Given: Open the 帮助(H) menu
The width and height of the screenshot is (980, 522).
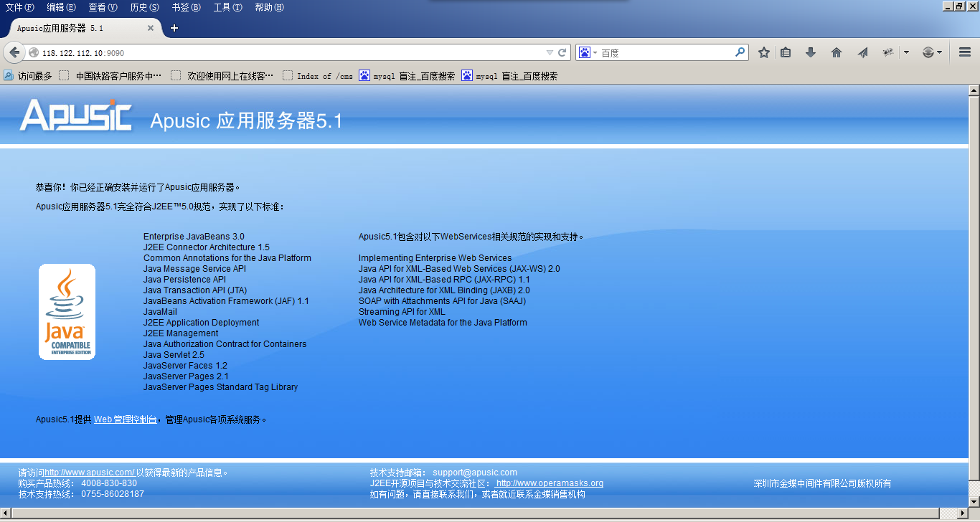Looking at the screenshot, I should pyautogui.click(x=270, y=7).
